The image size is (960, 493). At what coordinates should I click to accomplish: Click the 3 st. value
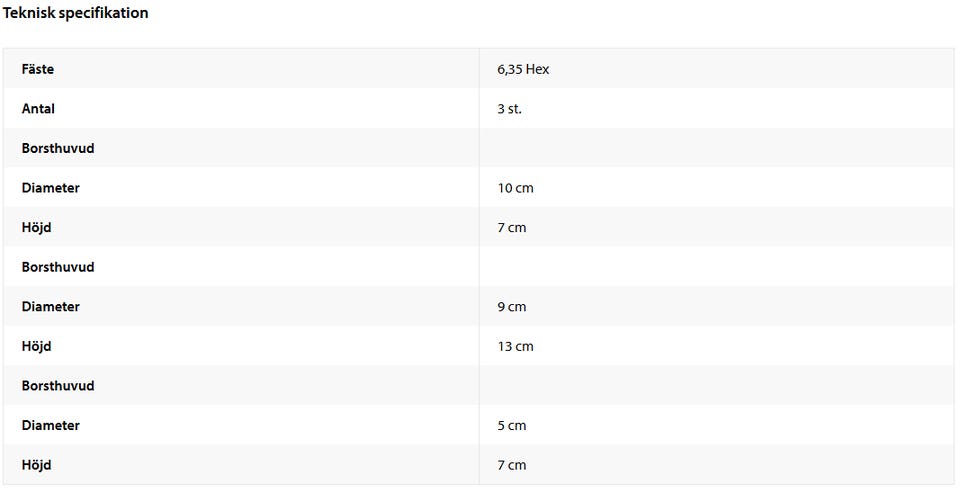[x=509, y=109]
